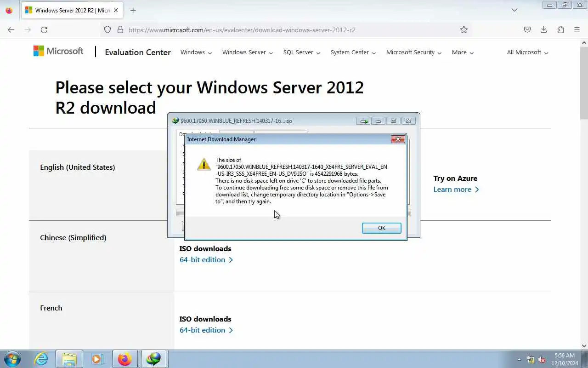
Task: Launch Internet Explorer from taskbar
Action: (x=41, y=359)
